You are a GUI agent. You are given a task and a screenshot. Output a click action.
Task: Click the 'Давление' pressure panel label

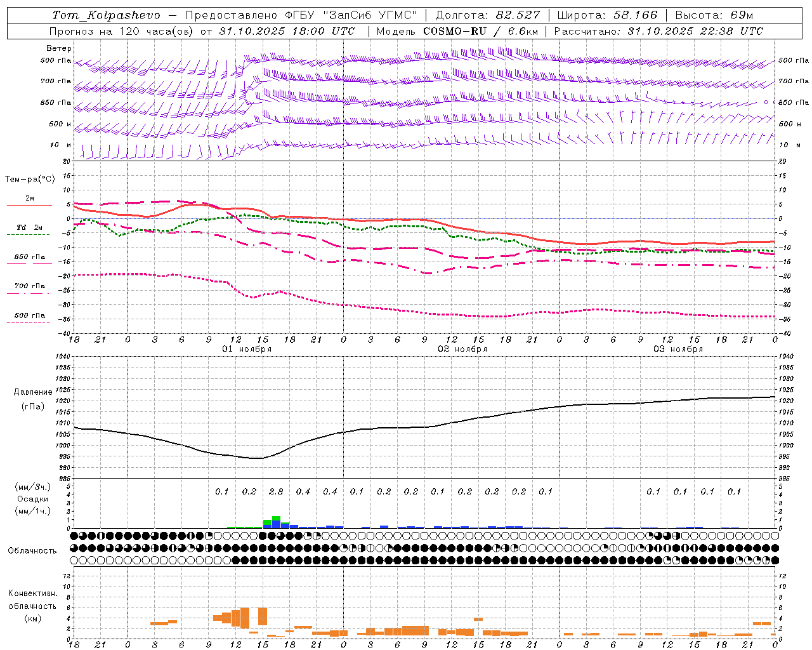(x=33, y=392)
